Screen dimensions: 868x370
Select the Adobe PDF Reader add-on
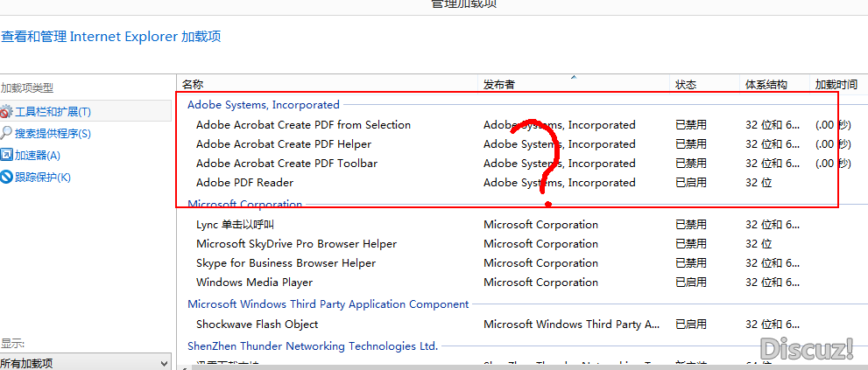click(244, 183)
